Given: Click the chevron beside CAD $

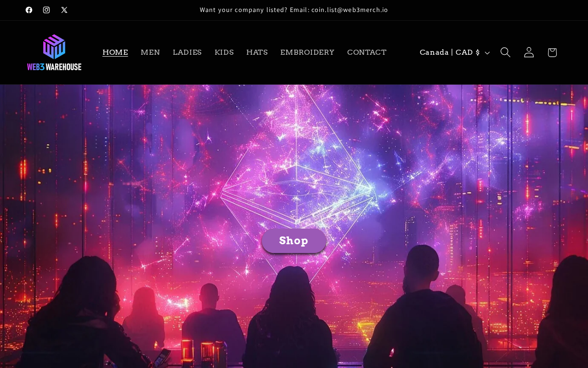Looking at the screenshot, I should pyautogui.click(x=487, y=53).
